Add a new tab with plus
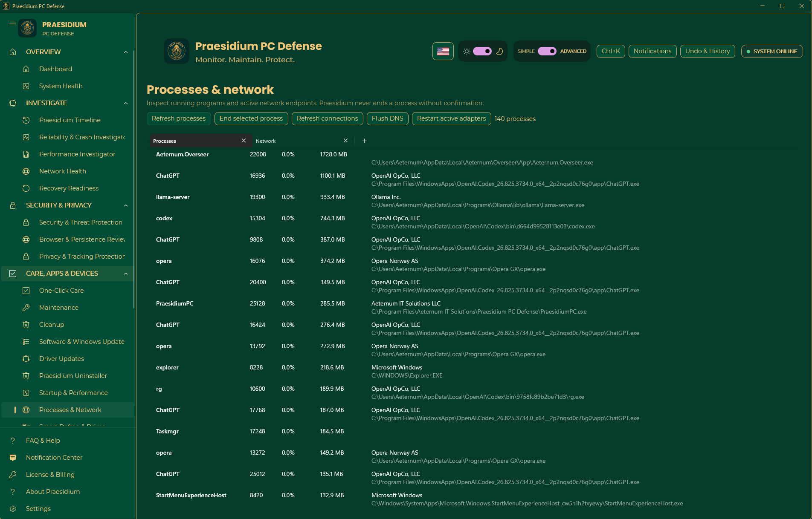Screen dimensions: 812x519 pyautogui.click(x=365, y=141)
